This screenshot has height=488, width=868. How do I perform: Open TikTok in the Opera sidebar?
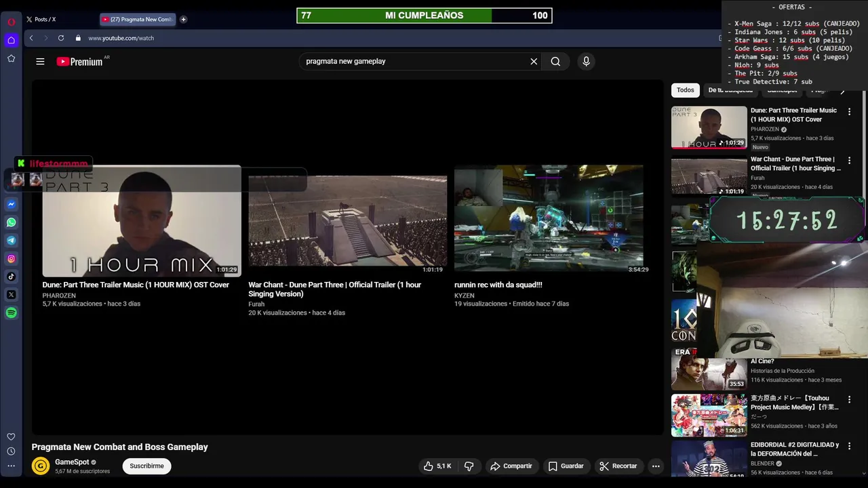(12, 277)
